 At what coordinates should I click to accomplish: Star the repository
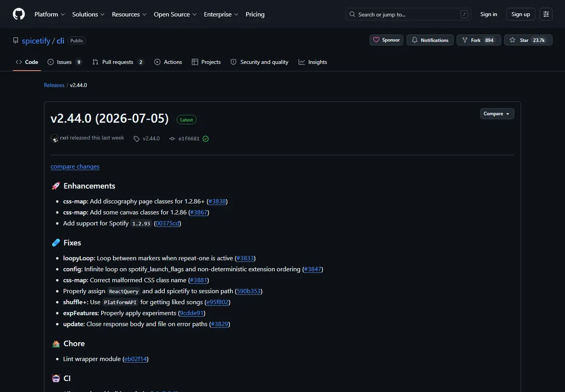[528, 40]
